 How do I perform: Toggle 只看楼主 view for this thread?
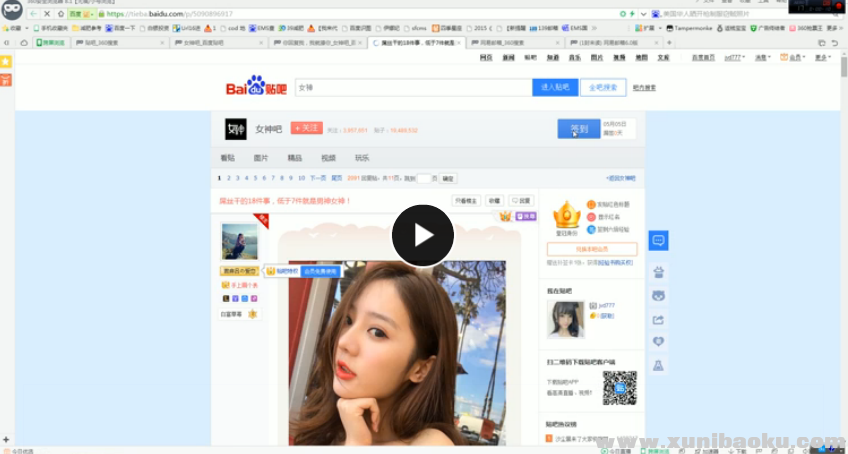pyautogui.click(x=467, y=201)
